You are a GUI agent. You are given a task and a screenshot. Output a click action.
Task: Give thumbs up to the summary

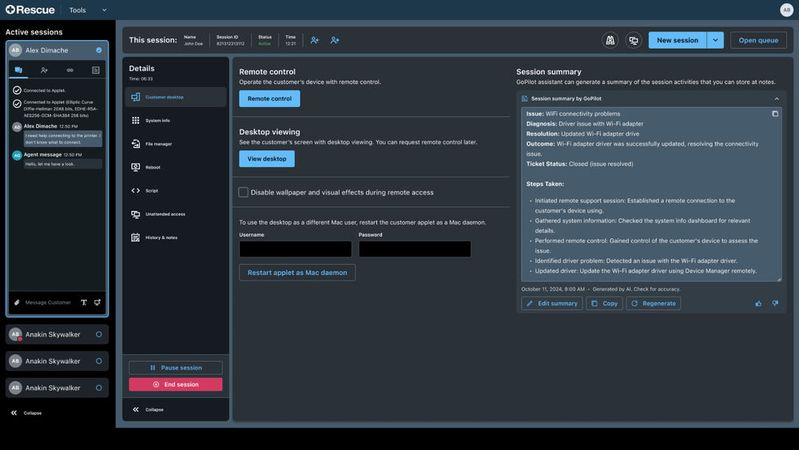pyautogui.click(x=758, y=303)
